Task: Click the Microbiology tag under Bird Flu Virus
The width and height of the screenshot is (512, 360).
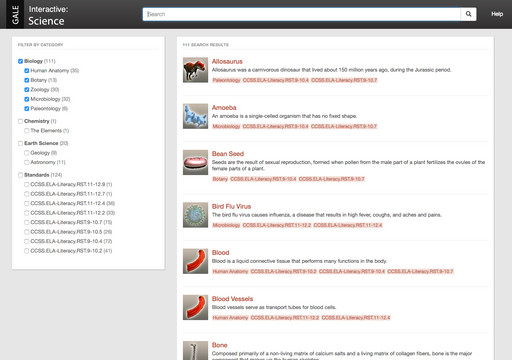Action: 226,225
